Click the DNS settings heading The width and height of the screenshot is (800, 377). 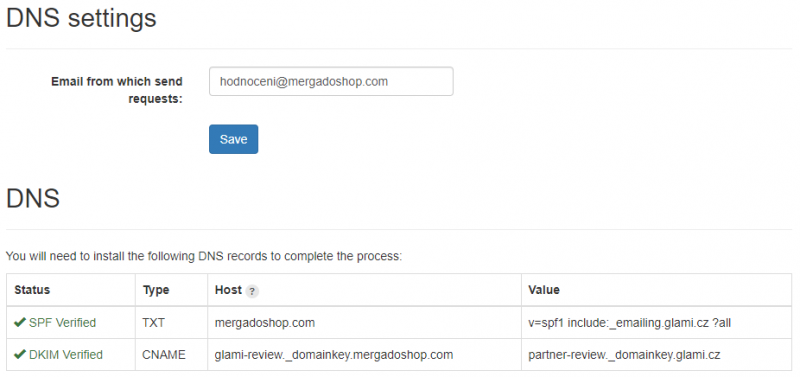(x=81, y=18)
